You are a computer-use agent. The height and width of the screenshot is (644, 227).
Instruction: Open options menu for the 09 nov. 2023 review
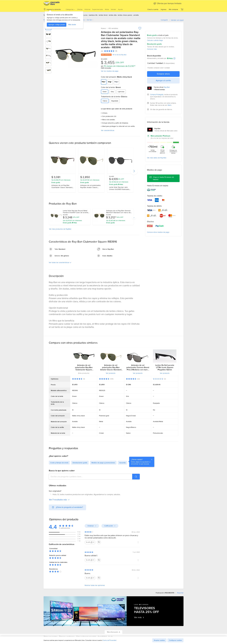138,542
